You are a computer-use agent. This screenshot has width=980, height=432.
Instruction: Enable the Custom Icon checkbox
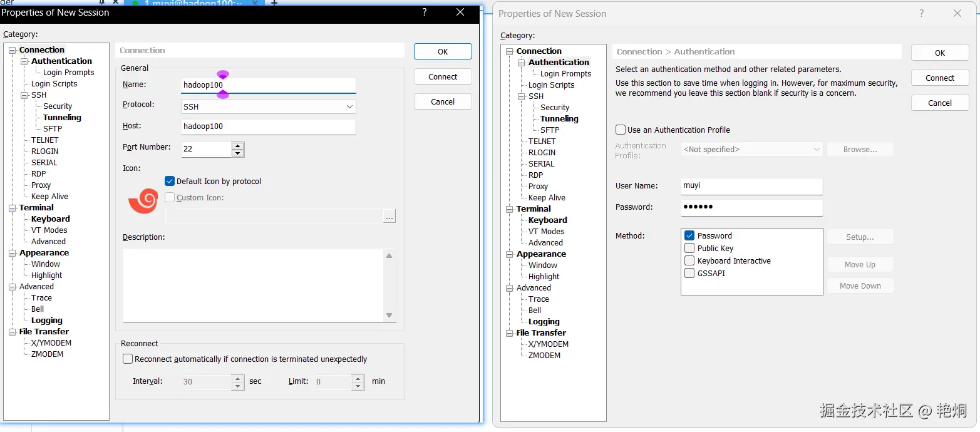click(x=169, y=197)
